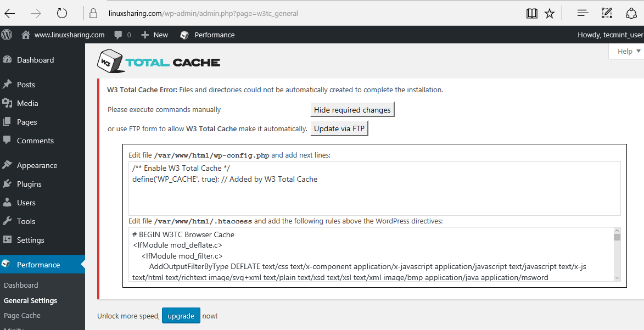Open the hub lines icon

click(x=583, y=13)
